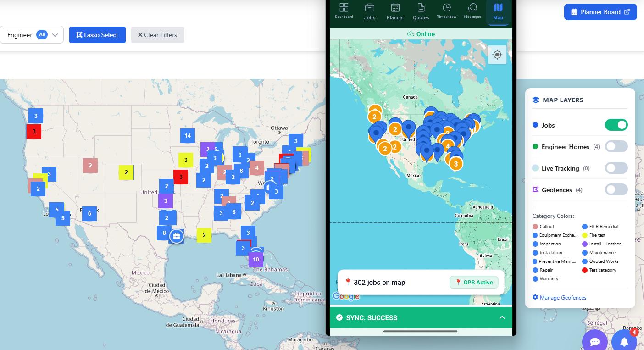Screen dimensions: 644x350
Task: Select Preventive Maint... in category legend
Action: pyautogui.click(x=558, y=261)
